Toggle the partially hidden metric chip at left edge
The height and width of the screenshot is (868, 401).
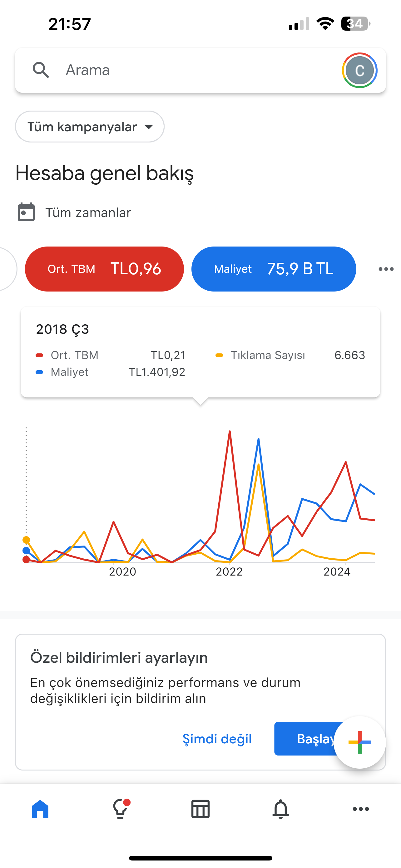click(x=7, y=269)
